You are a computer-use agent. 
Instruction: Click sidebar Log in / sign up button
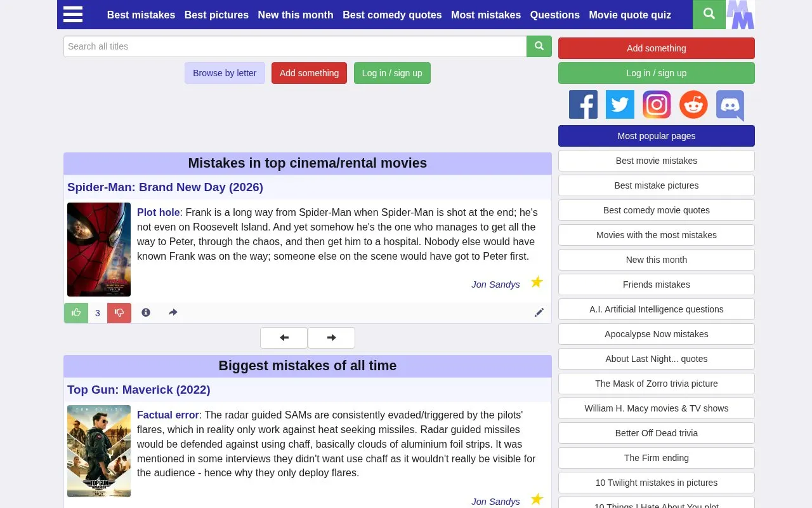(657, 73)
